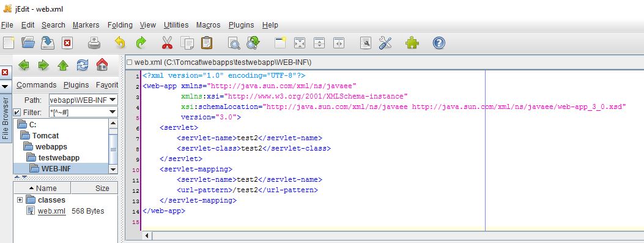Close the File Browser dock panel
Screen dimensions: 644x243
click(x=5, y=72)
